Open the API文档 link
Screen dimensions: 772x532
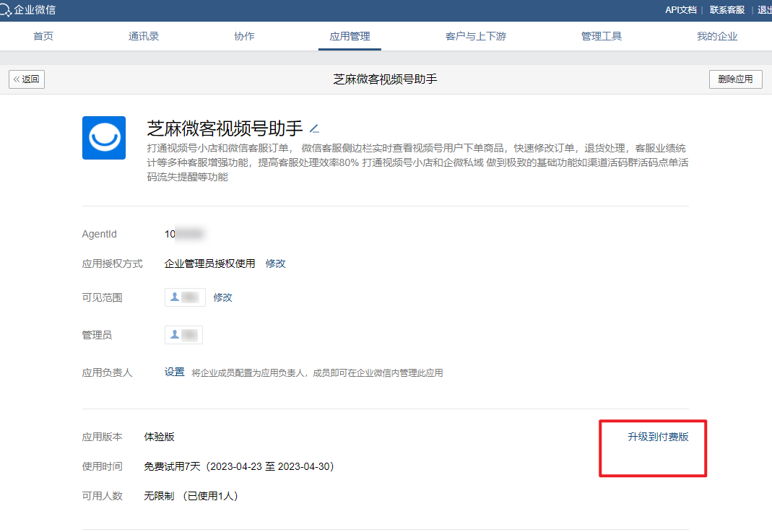pos(681,10)
